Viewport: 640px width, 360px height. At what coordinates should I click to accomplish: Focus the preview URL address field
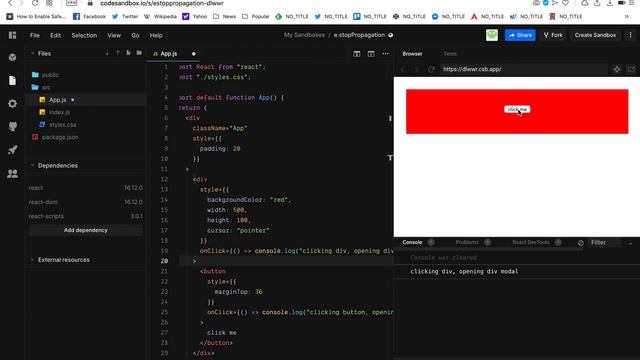tap(524, 69)
